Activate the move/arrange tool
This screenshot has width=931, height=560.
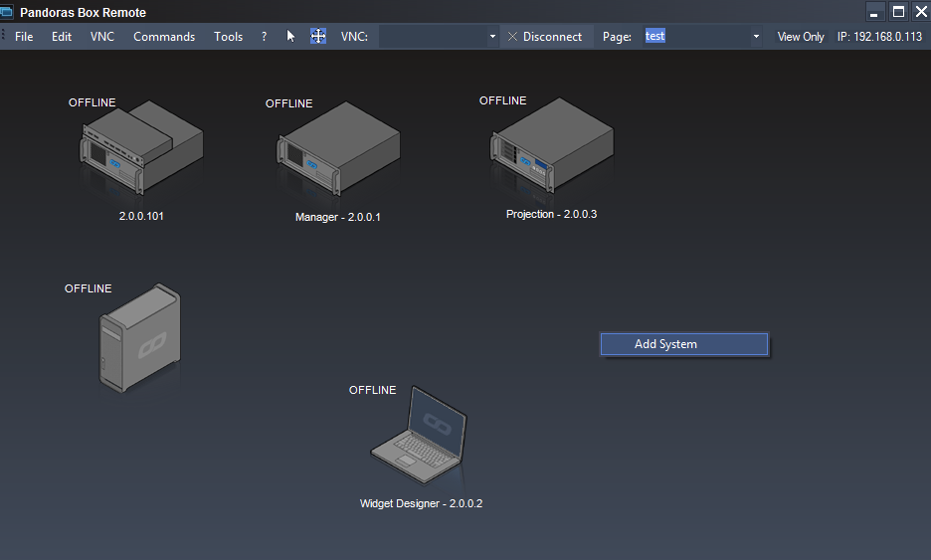[318, 36]
